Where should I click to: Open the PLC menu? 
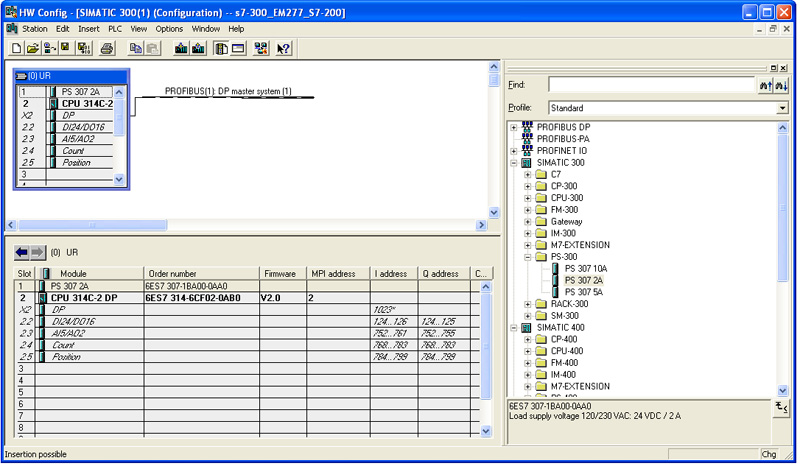[x=115, y=29]
